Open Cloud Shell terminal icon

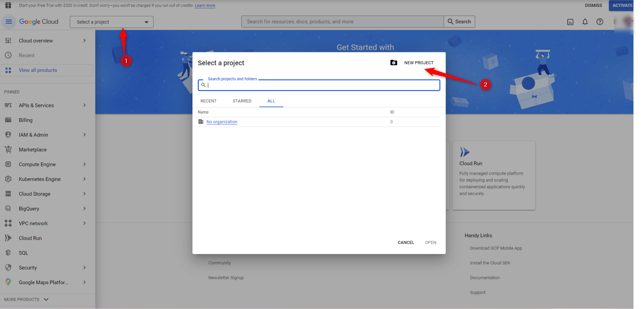(570, 22)
